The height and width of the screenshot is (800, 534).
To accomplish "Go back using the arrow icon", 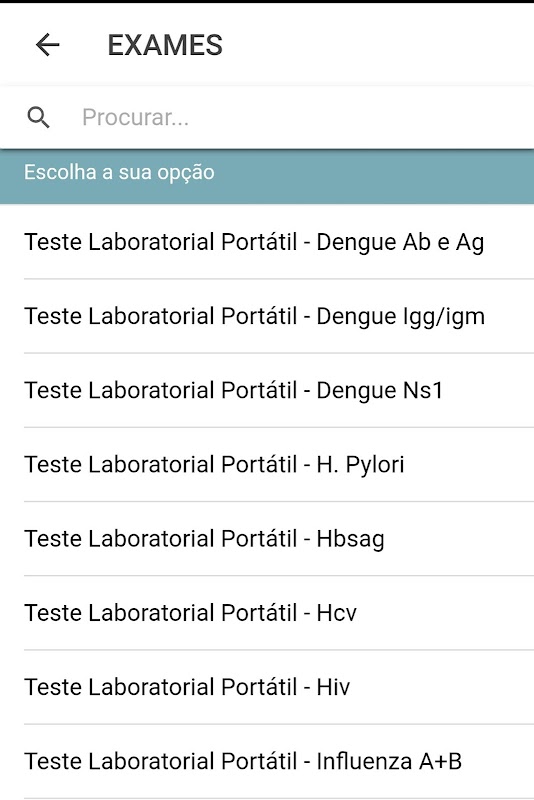I will pos(47,45).
